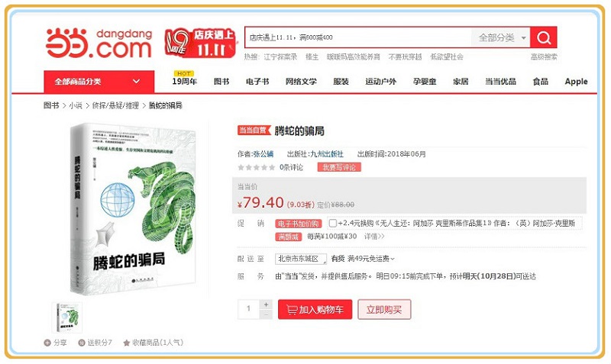Expand the 全部分类 search category dropdown
Image resolution: width=611 pixels, height=364 pixels.
[501, 37]
